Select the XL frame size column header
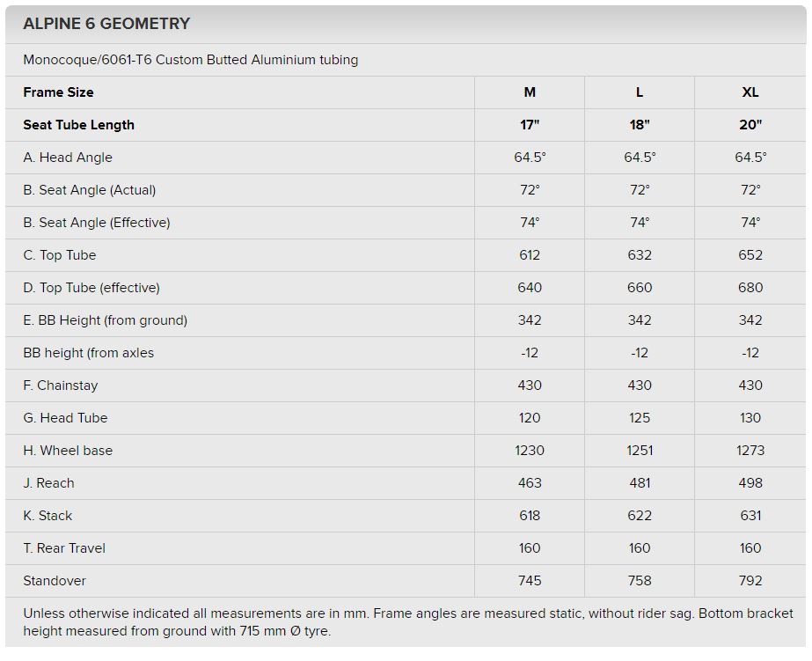The height and width of the screenshot is (661, 812). pos(750,92)
